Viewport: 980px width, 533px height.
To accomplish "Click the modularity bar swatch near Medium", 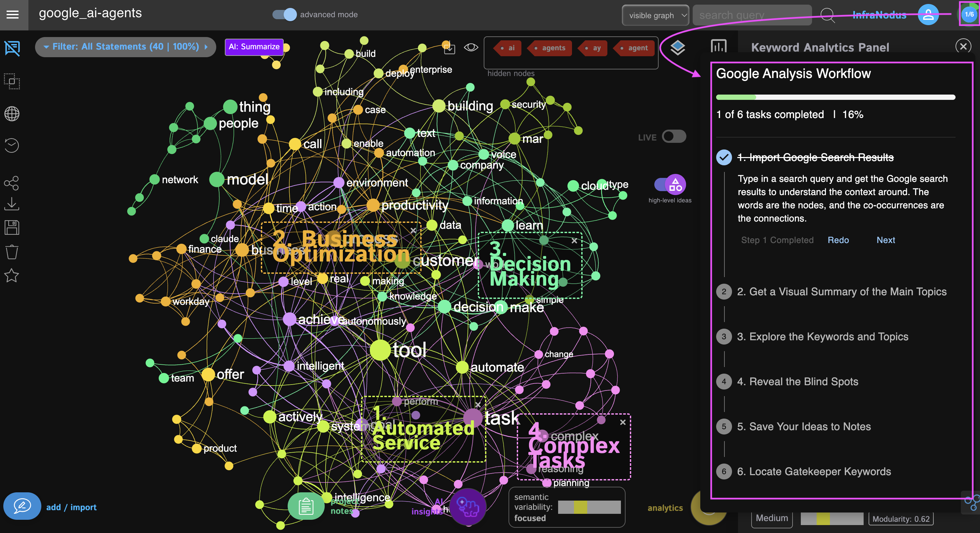I will [x=832, y=518].
